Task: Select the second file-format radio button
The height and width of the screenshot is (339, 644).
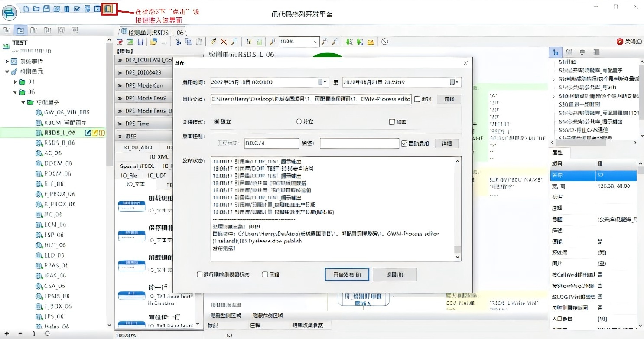Action: point(299,122)
